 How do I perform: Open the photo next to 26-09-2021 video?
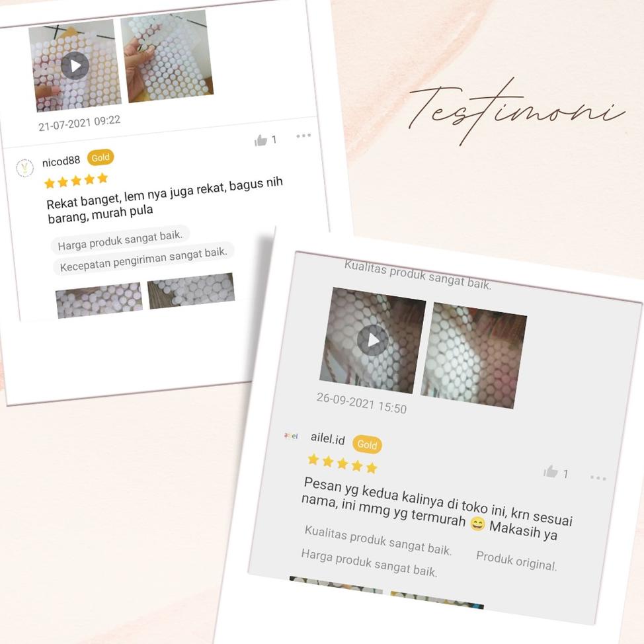tap(474, 356)
